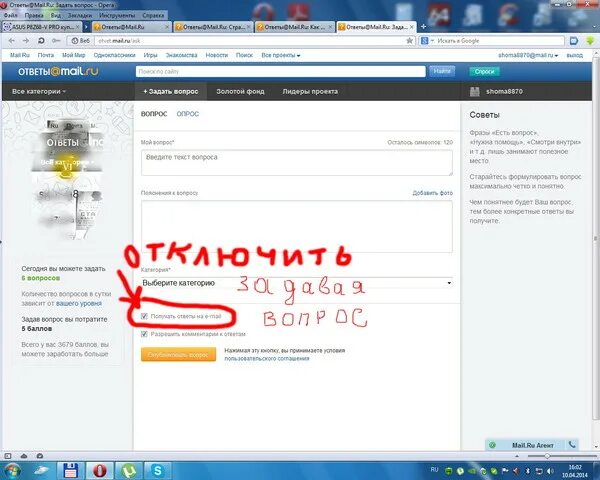Open the пользовательского соглашения link

point(266,359)
